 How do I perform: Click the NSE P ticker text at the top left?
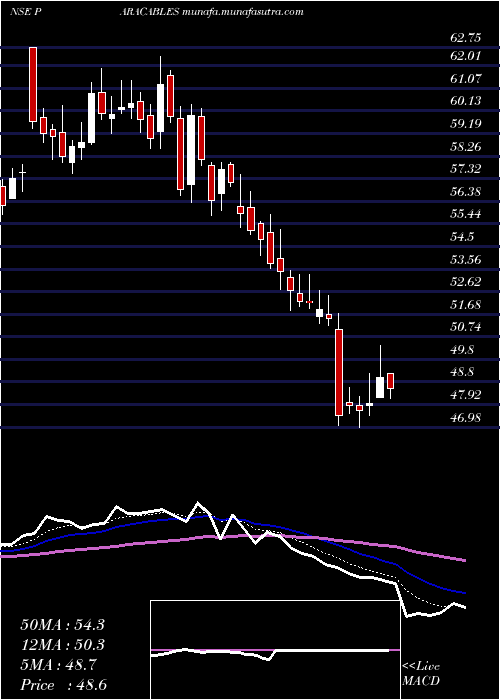[26, 12]
